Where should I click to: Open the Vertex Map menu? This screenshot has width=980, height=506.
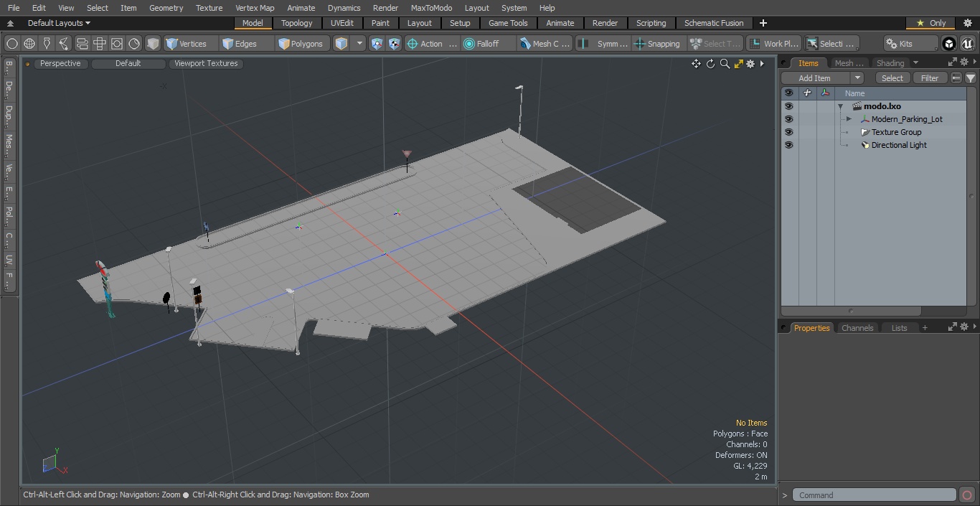[x=255, y=8]
